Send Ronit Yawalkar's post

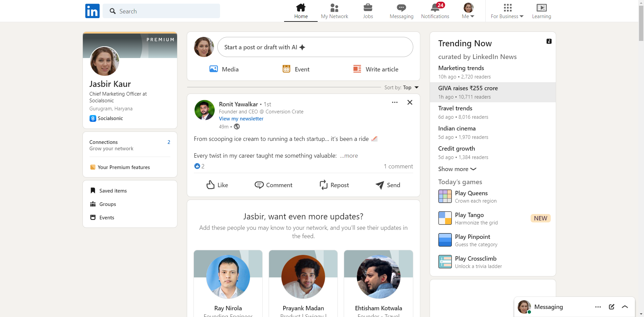click(388, 185)
